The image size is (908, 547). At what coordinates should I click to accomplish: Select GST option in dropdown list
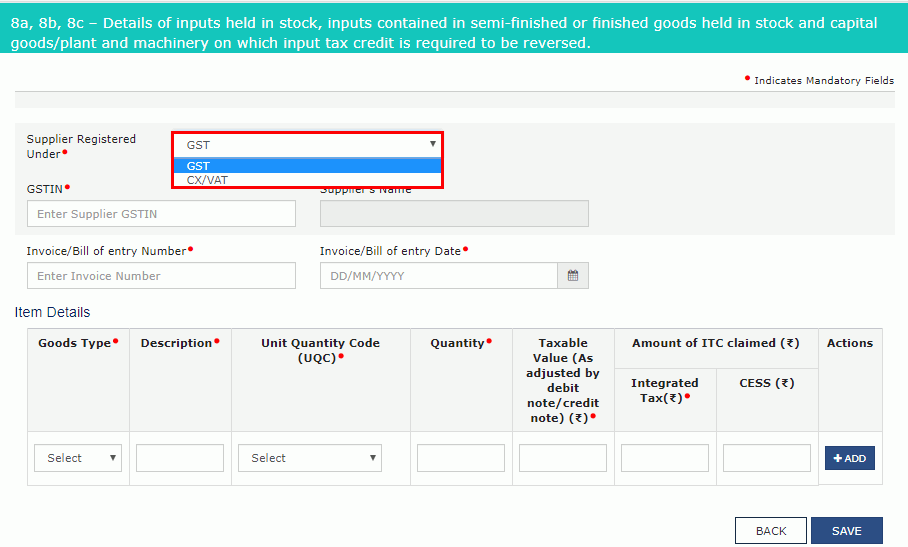[307, 166]
